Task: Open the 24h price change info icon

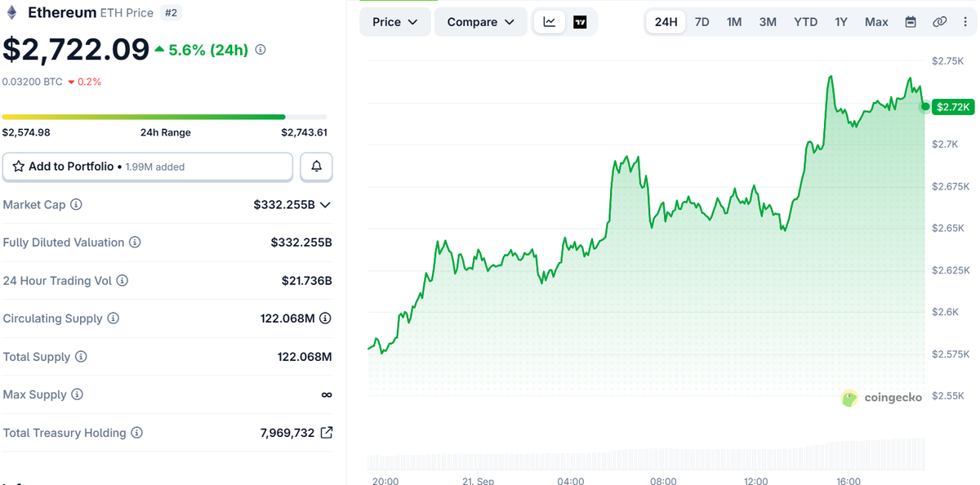Action: tap(261, 50)
